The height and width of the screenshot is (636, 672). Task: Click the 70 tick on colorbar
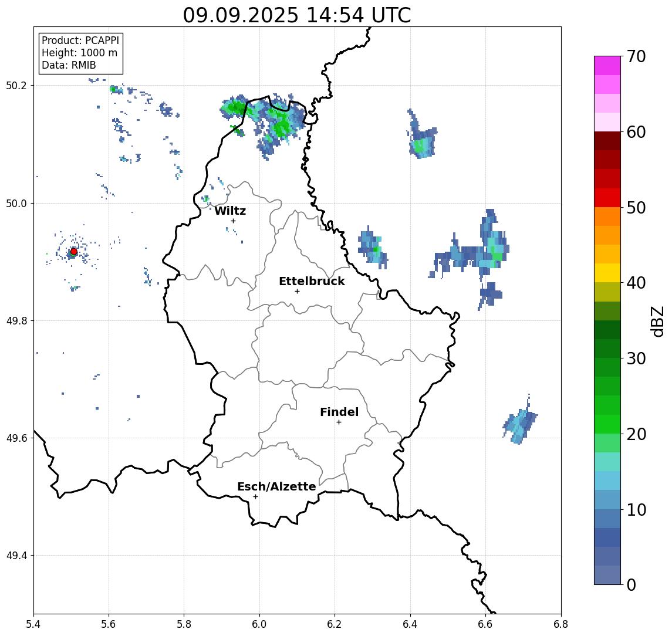[636, 56]
